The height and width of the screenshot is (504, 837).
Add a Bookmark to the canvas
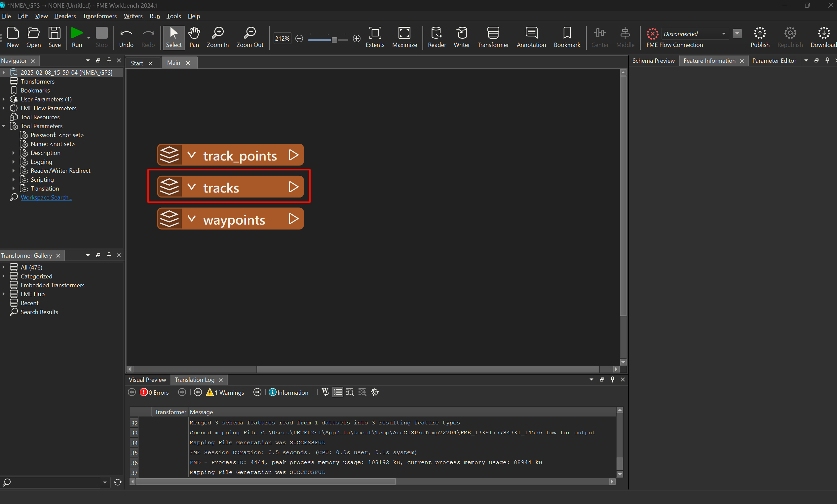click(567, 37)
